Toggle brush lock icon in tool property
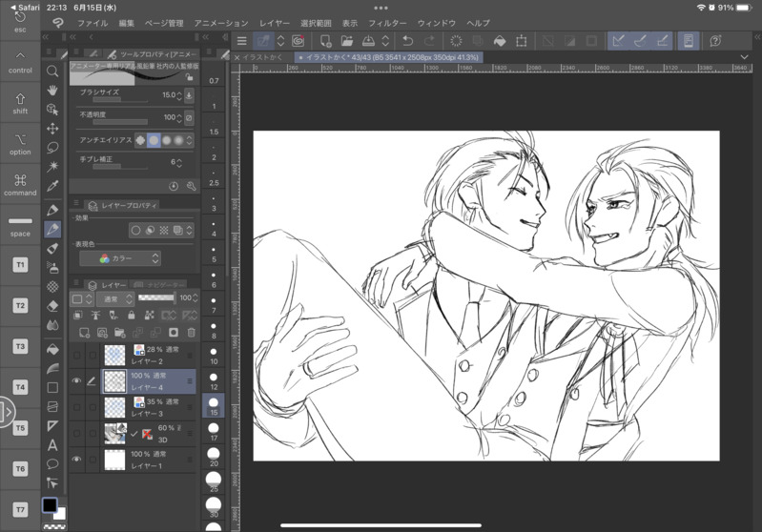Viewport: 762px width, 532px height. [190, 77]
